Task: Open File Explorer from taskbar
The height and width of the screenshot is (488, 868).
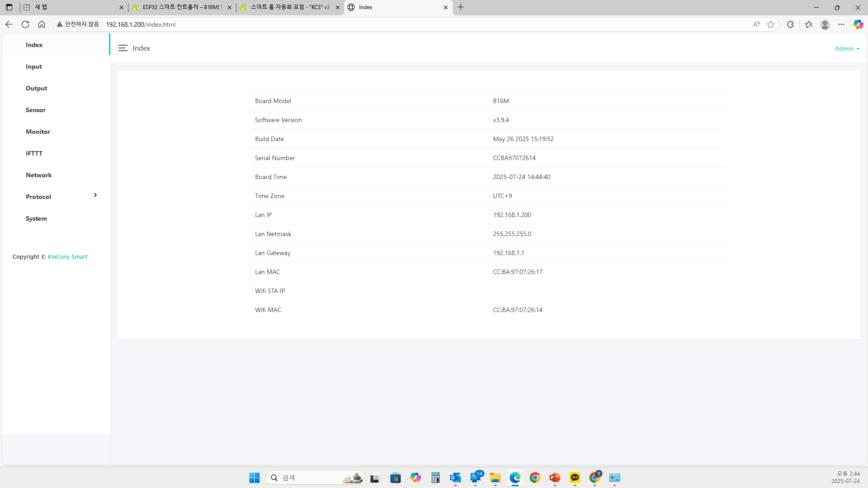Action: click(x=495, y=478)
